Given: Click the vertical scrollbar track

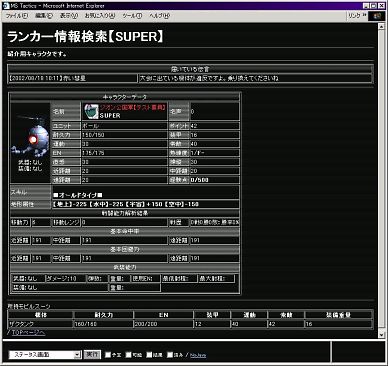Looking at the screenshot, I should pos(382,180).
